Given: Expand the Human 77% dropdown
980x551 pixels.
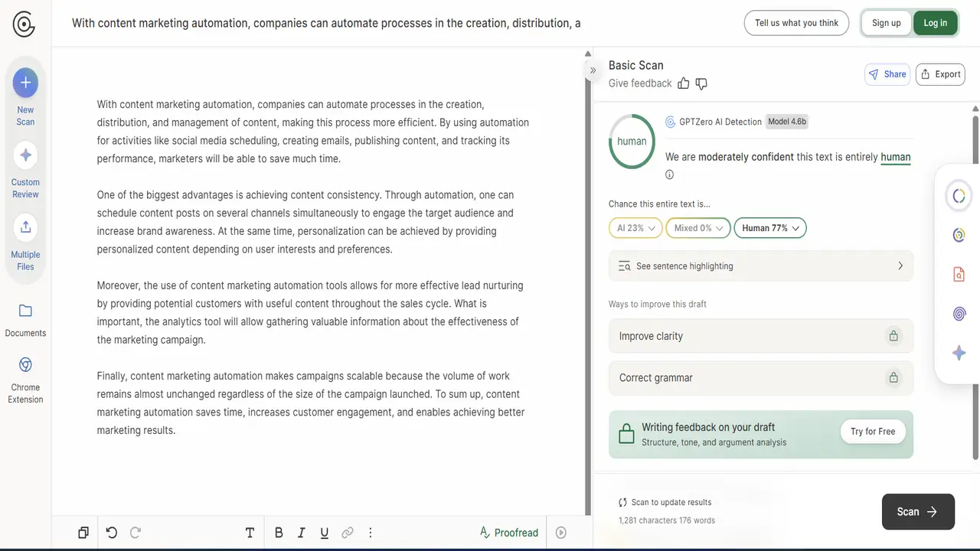Looking at the screenshot, I should coord(770,228).
